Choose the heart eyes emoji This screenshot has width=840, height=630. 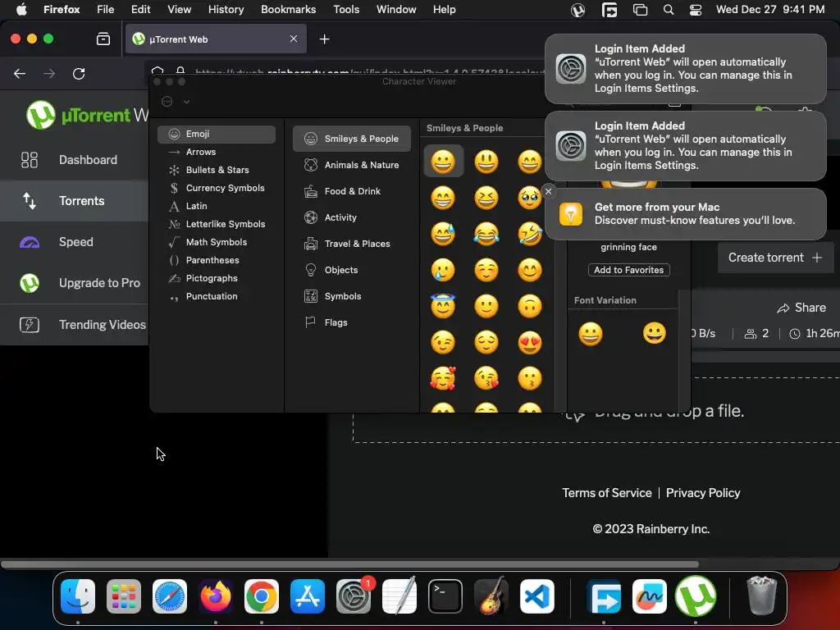tap(530, 342)
